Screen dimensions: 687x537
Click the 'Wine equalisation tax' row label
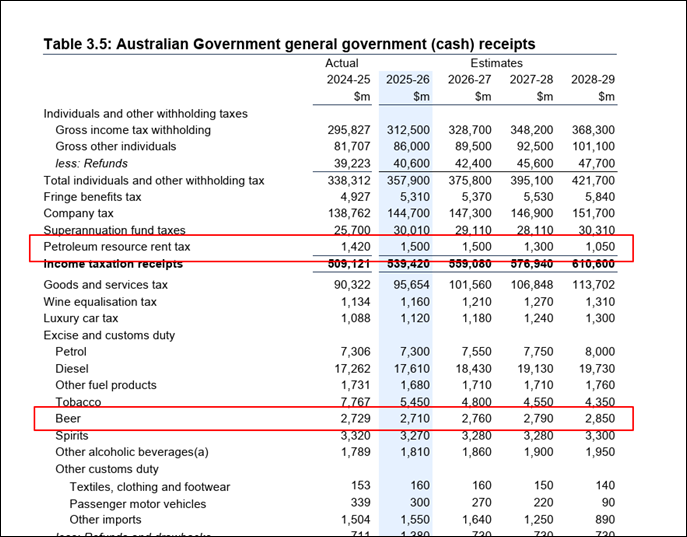tap(100, 302)
